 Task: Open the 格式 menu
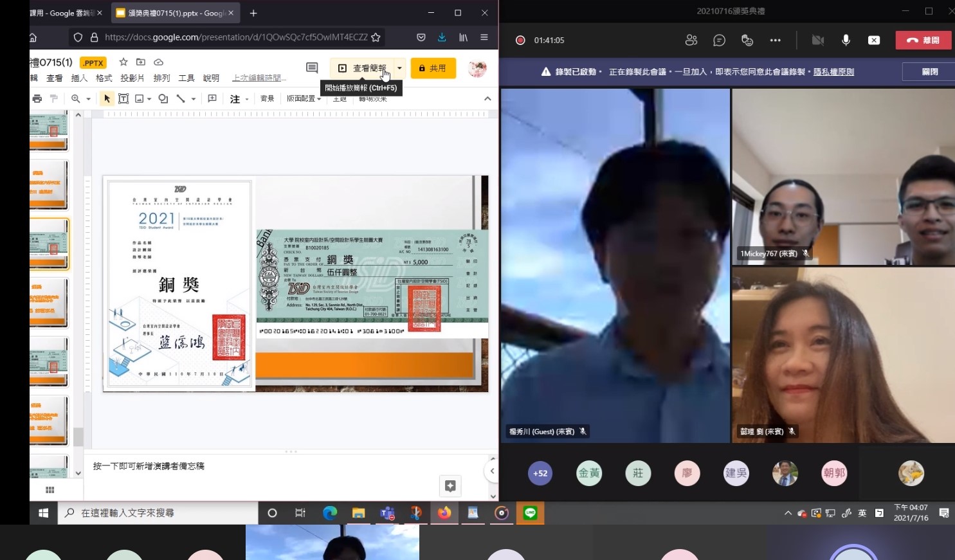104,78
